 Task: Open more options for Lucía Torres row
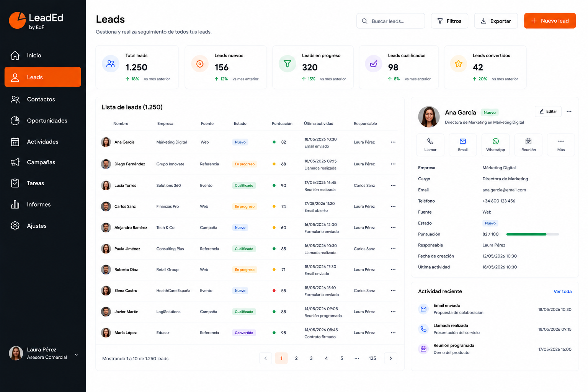pyautogui.click(x=393, y=185)
